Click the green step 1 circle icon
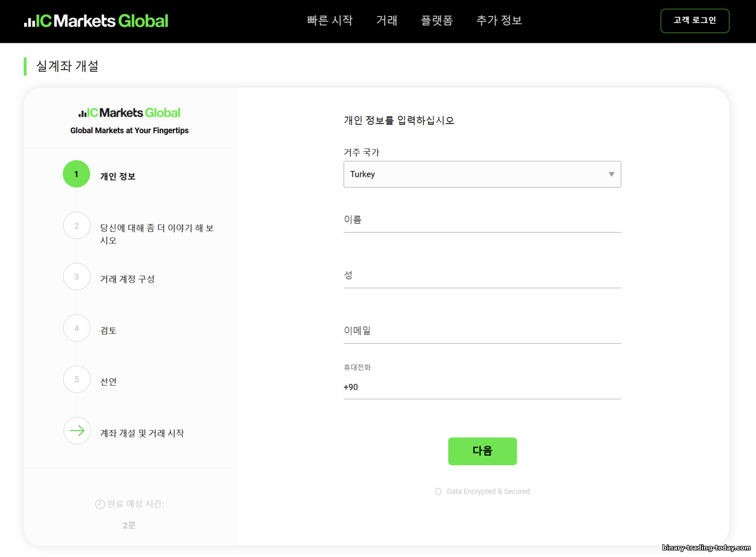Image resolution: width=756 pixels, height=557 pixels. [x=77, y=174]
